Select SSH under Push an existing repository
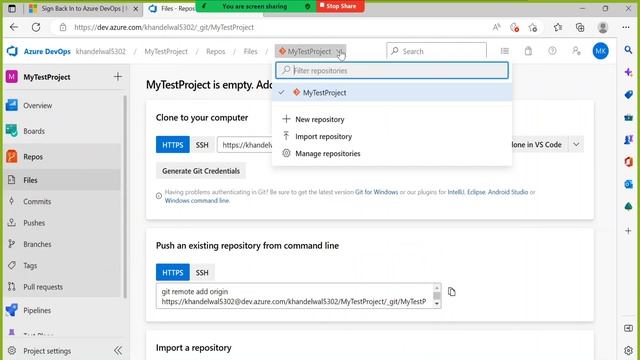 pos(202,272)
